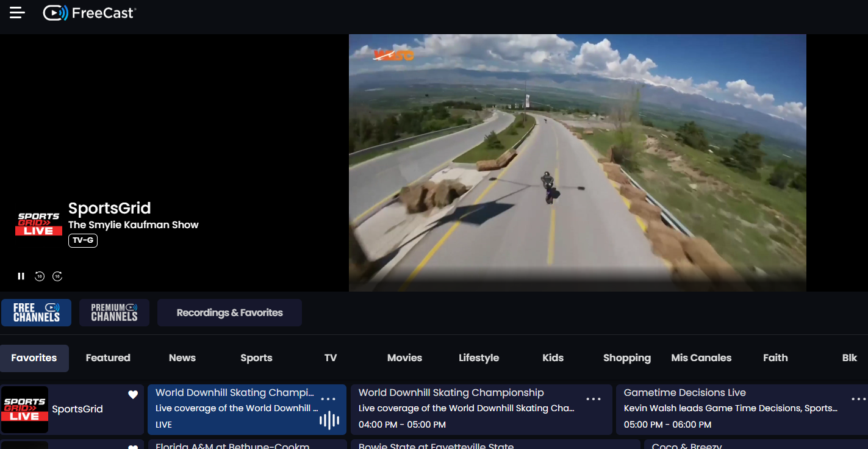Select the Bowie State at Fayetteville State program
The height and width of the screenshot is (449, 868).
coord(495,444)
